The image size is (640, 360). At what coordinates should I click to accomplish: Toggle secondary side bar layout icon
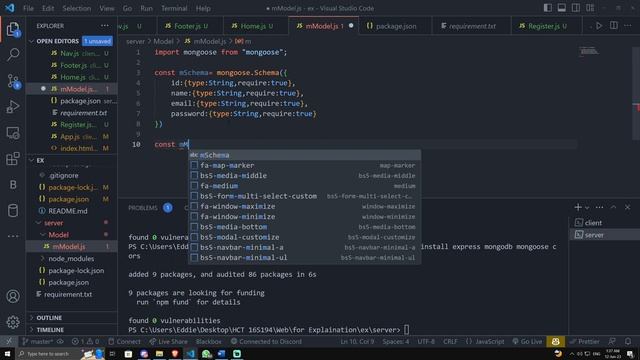pyautogui.click(x=576, y=8)
